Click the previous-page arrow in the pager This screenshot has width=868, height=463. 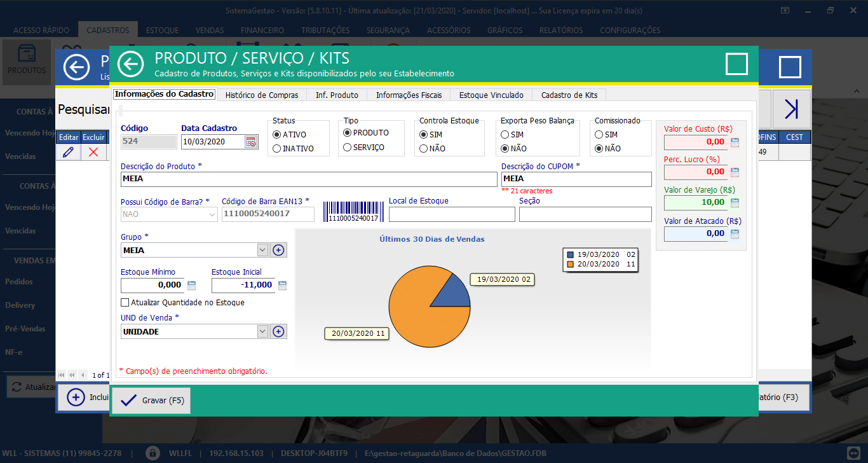tap(72, 375)
